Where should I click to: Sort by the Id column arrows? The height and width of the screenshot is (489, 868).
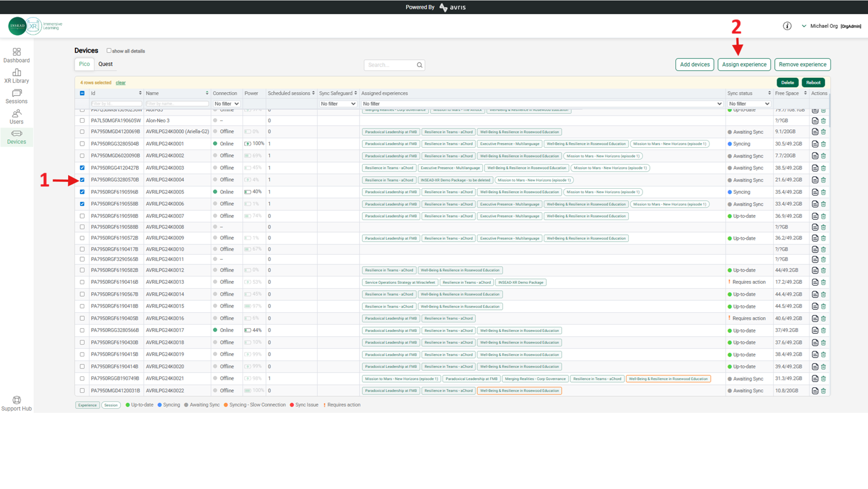pyautogui.click(x=140, y=93)
